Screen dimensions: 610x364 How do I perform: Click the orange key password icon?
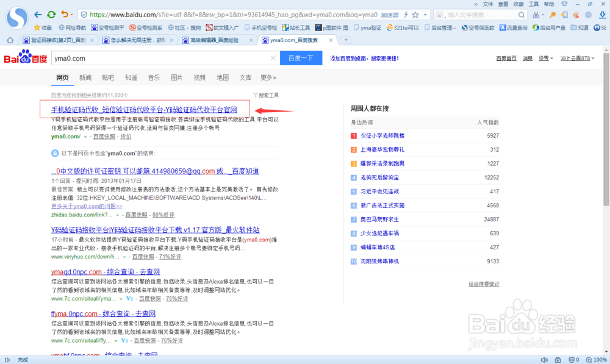[553, 15]
